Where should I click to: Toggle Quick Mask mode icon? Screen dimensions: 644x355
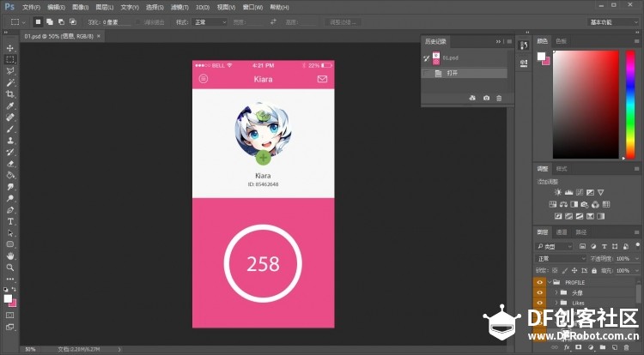10,316
